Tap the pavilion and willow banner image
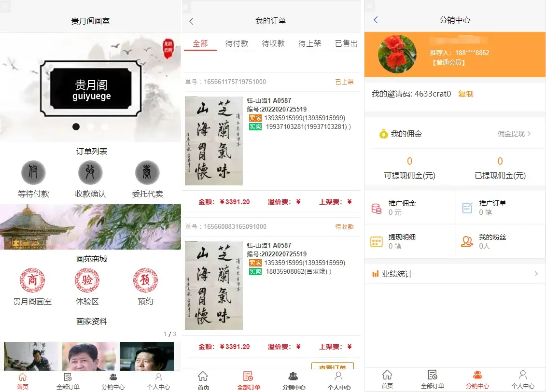546x392 pixels. point(91,227)
